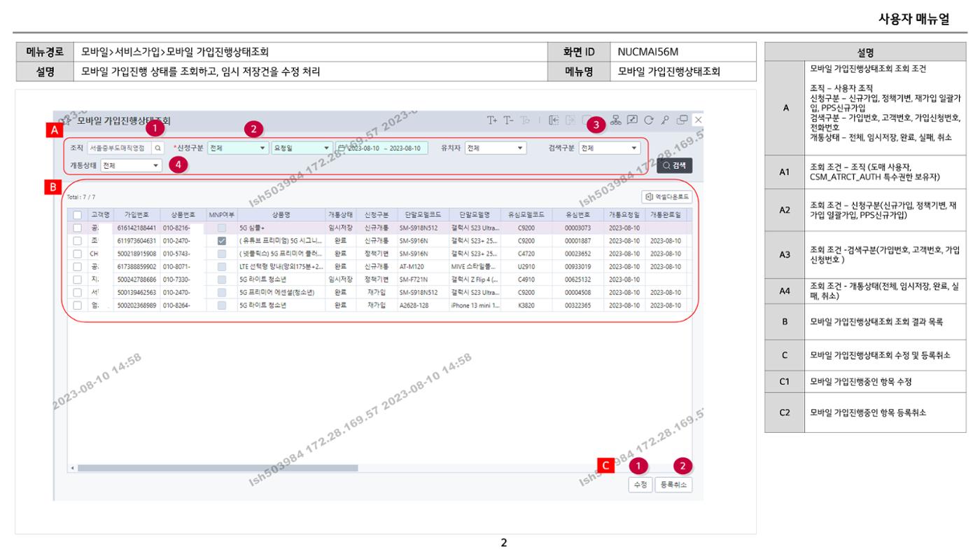Toggle MNP여부 checkbox in 5G 심플+ row
The width and height of the screenshot is (980, 552).
(x=222, y=228)
